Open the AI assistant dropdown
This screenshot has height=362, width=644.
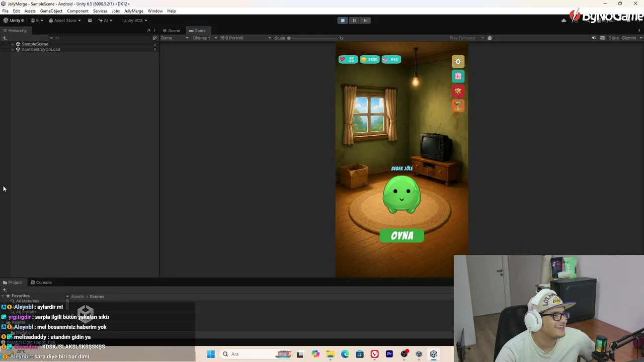click(x=106, y=21)
